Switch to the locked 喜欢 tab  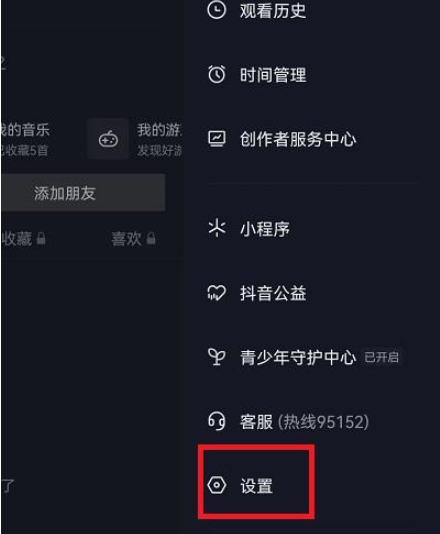[133, 239]
